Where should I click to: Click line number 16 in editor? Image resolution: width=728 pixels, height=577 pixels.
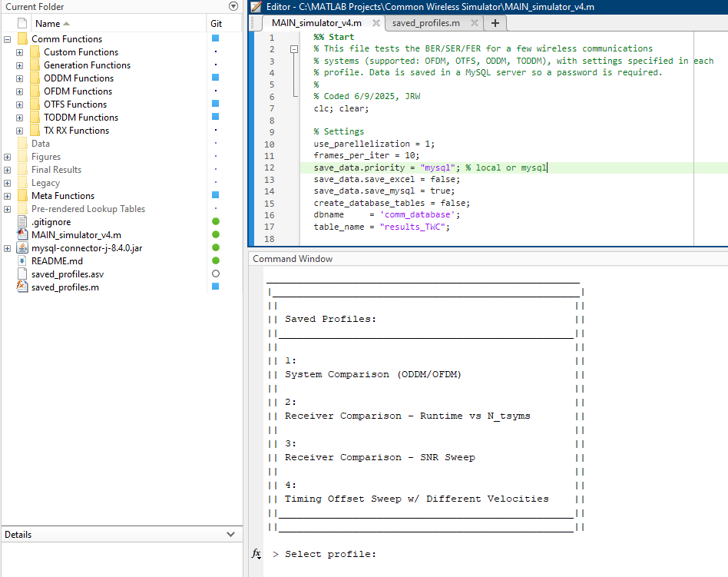click(x=270, y=215)
